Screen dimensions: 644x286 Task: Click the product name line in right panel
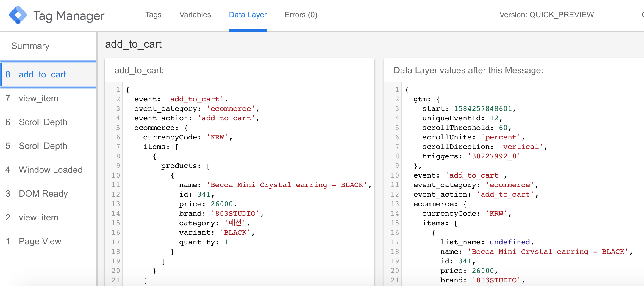pos(537,252)
